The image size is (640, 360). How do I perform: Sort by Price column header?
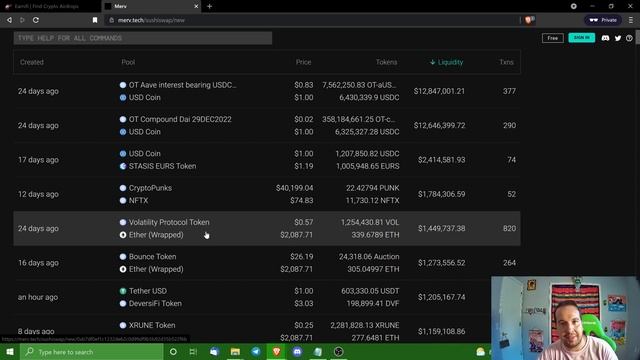(303, 62)
